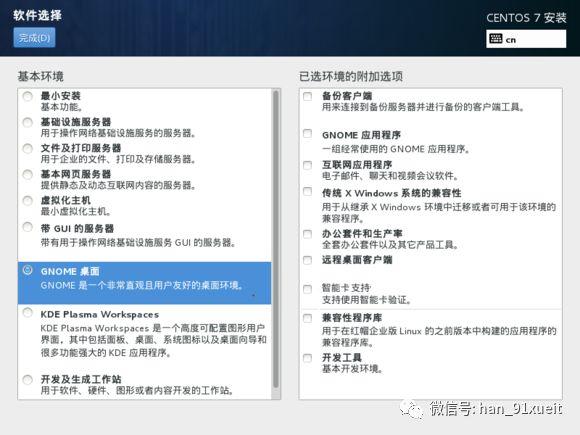Pick the 带 GUI 的服务器 radio button
Image resolution: width=580 pixels, height=435 pixels.
pos(27,227)
